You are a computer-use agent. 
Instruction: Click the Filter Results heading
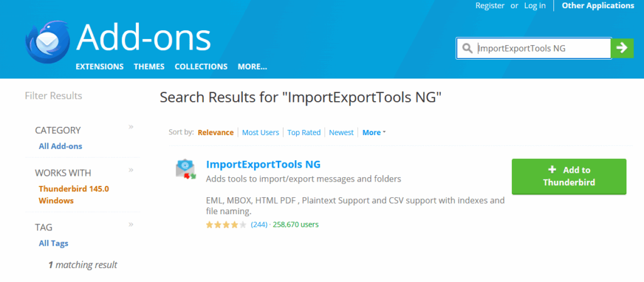tap(53, 96)
